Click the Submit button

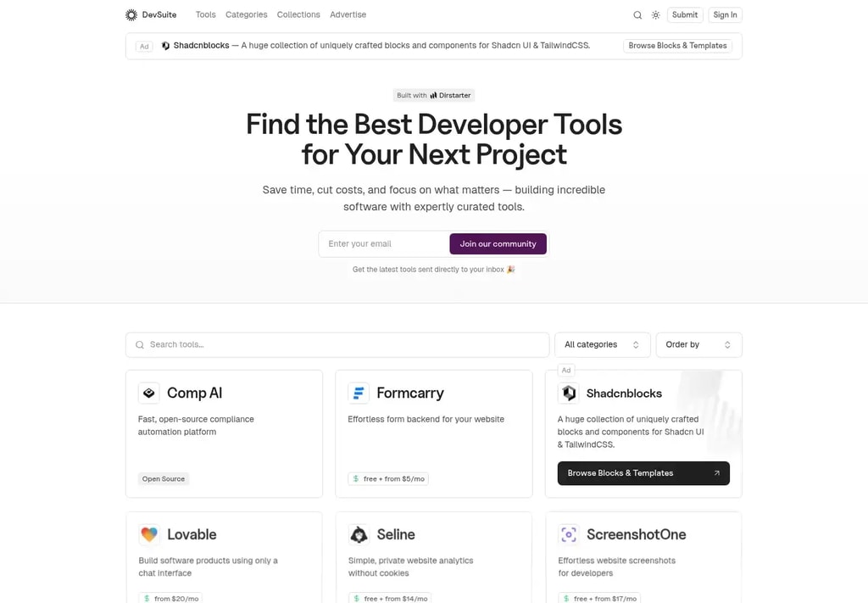click(685, 15)
